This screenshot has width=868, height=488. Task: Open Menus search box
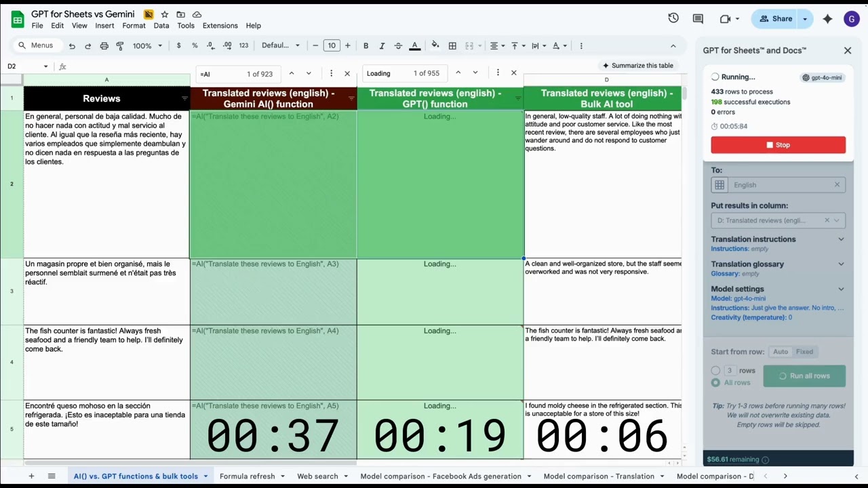coord(37,46)
